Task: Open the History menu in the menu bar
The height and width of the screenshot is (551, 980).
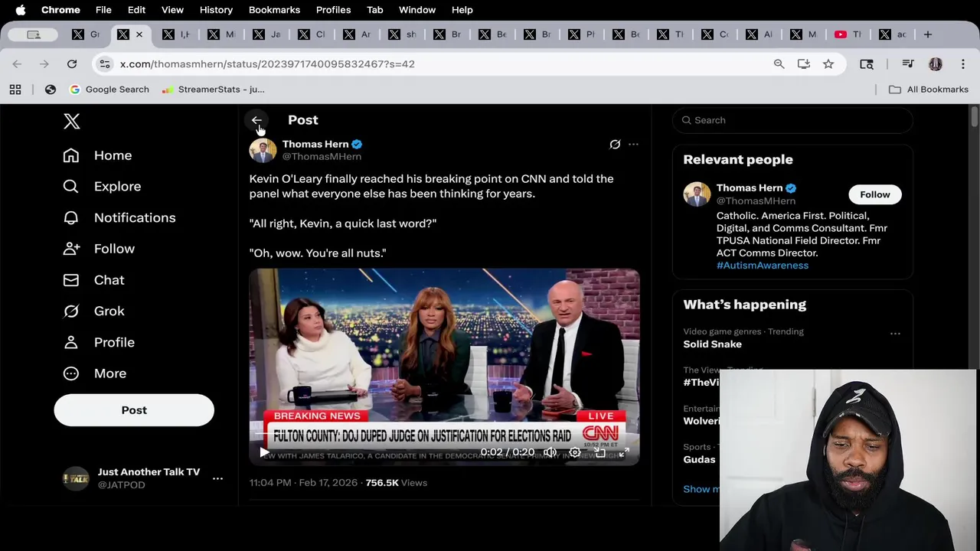Action: [216, 10]
